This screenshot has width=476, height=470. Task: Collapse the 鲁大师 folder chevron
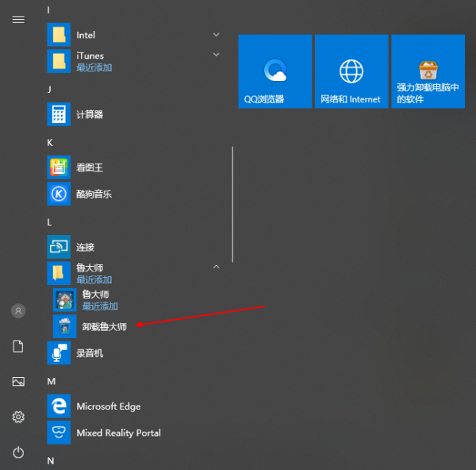click(217, 268)
